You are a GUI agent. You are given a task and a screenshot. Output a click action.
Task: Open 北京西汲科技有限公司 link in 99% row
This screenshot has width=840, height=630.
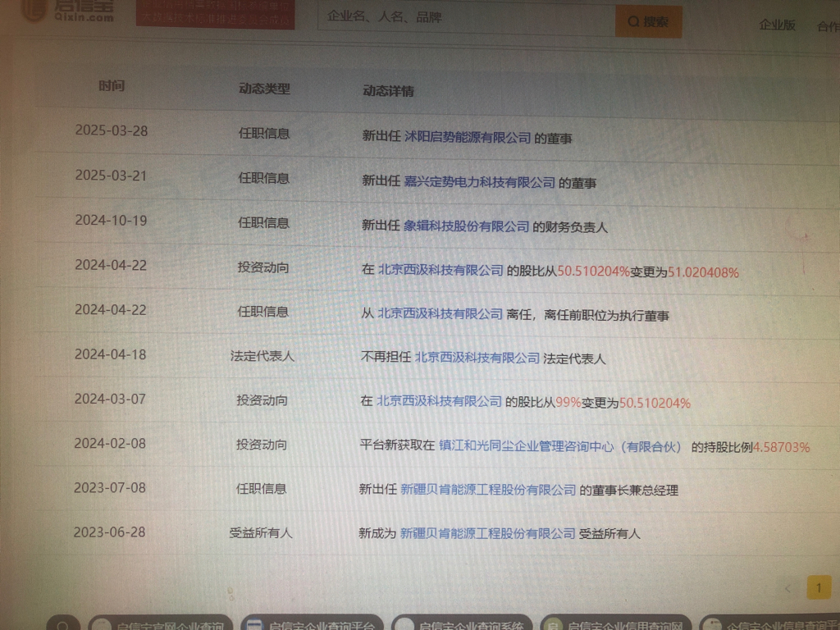(440, 401)
